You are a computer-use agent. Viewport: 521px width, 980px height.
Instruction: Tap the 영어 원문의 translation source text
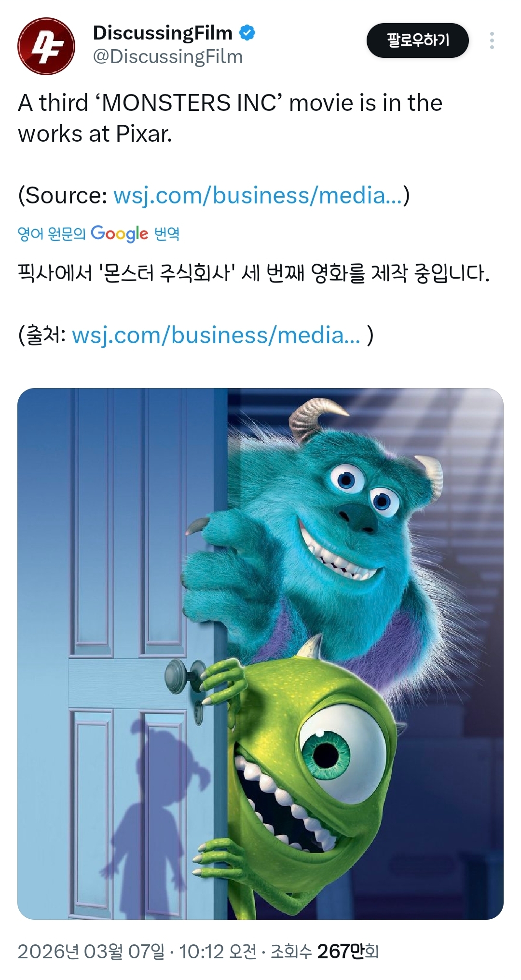[x=52, y=234]
